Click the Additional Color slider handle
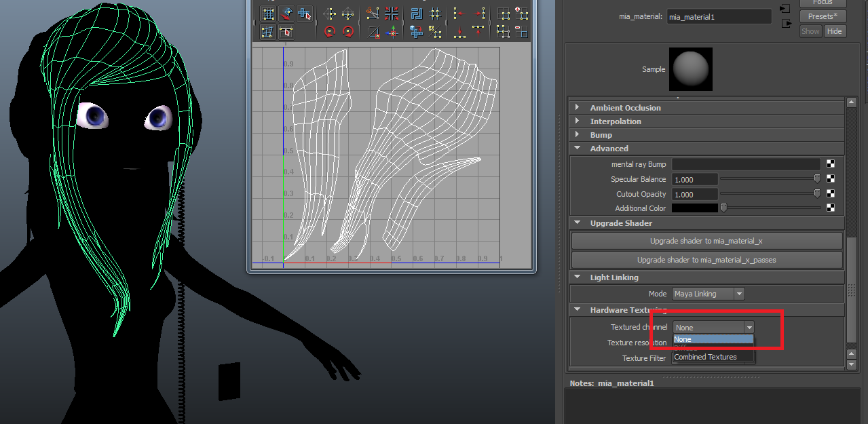Viewport: 868px width, 424px height. (x=723, y=208)
